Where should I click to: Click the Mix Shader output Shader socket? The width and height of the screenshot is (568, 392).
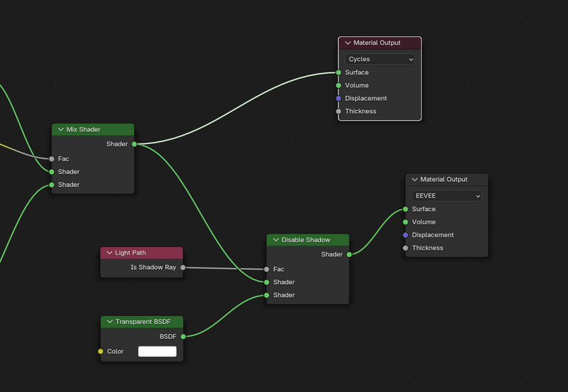pos(134,144)
